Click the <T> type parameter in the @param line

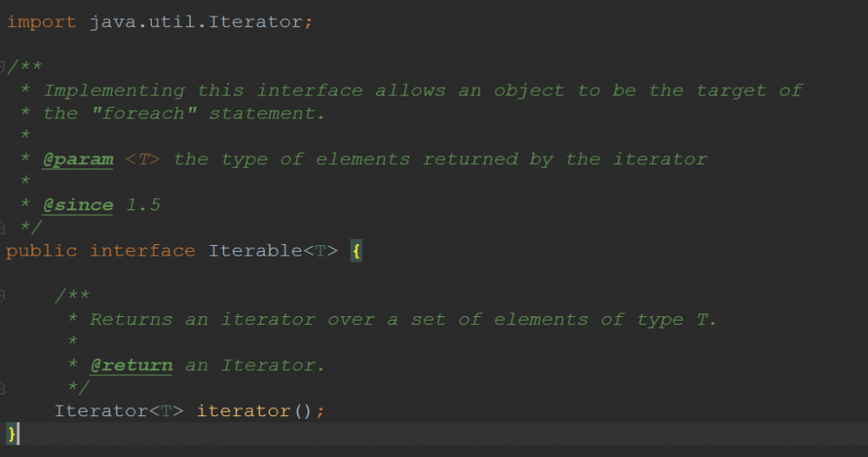pos(143,160)
